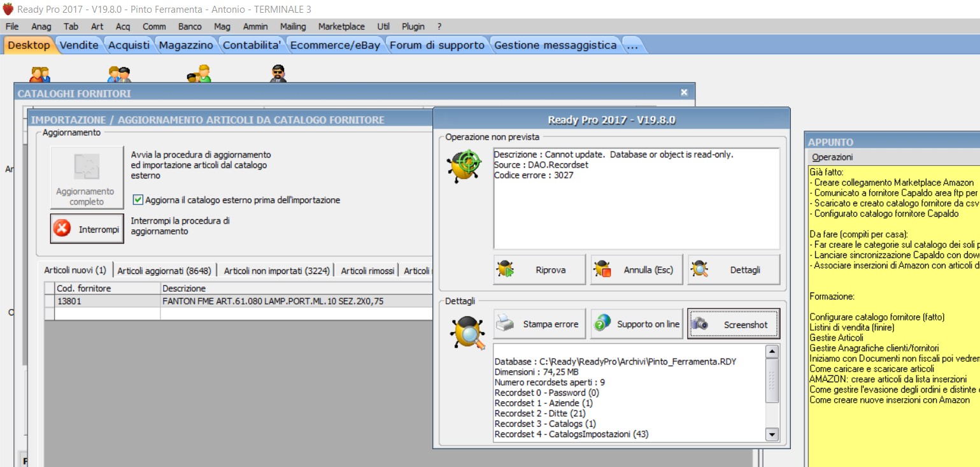This screenshot has height=467, width=980.
Task: Select the Articoli nuovi (1) tab
Action: pos(75,270)
